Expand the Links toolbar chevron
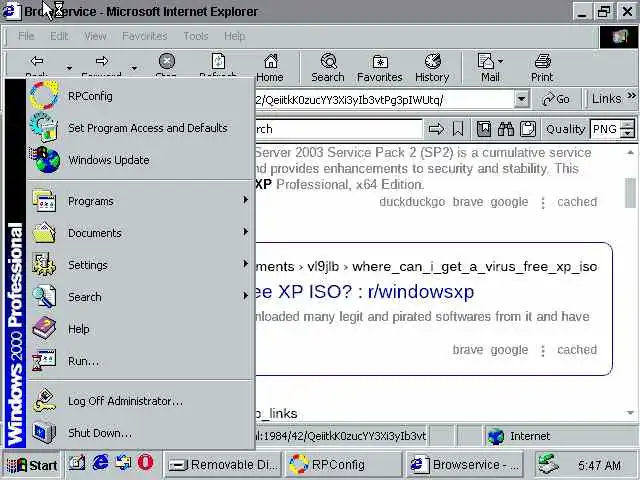This screenshot has height=480, width=640. 631,96
